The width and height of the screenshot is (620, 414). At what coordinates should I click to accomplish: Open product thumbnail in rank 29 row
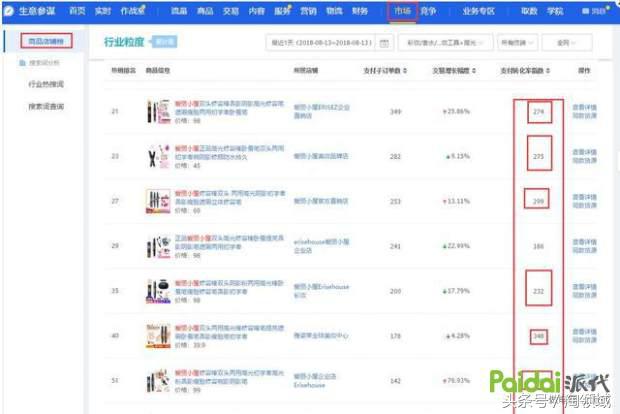pyautogui.click(x=158, y=246)
